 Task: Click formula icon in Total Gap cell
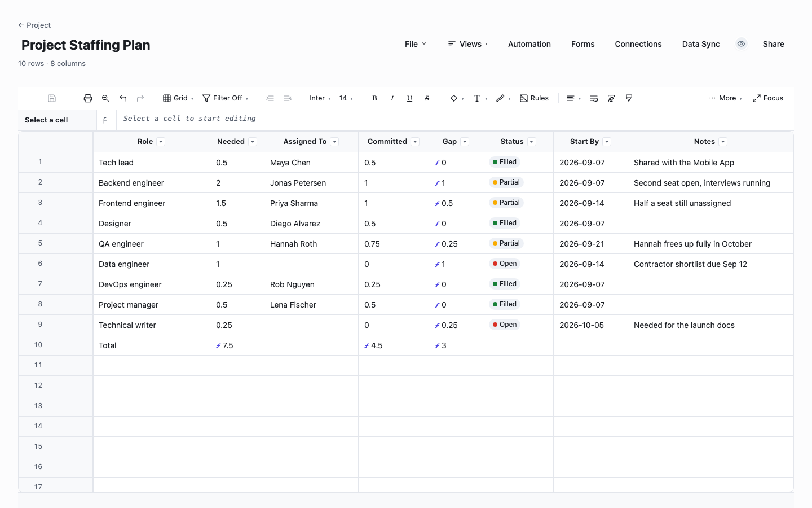pyautogui.click(x=437, y=346)
